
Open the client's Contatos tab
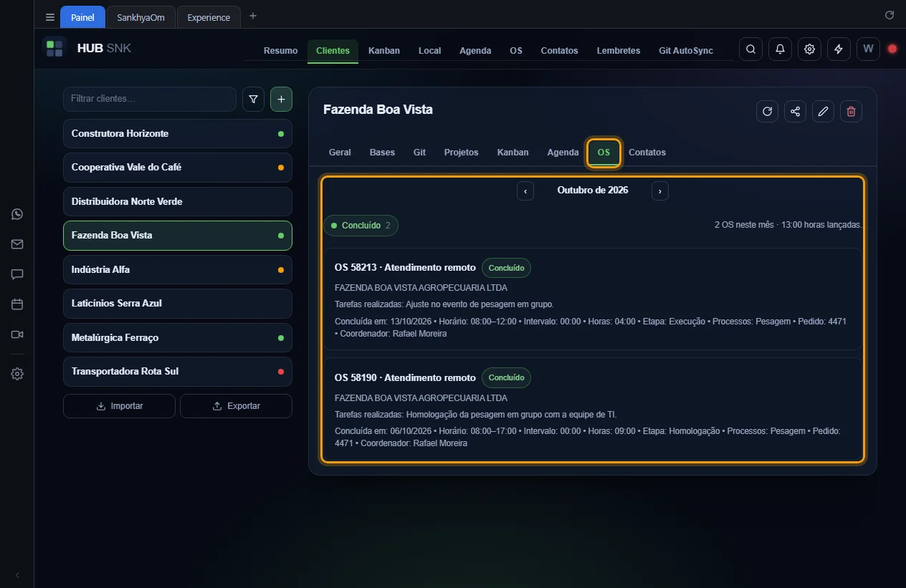point(647,153)
